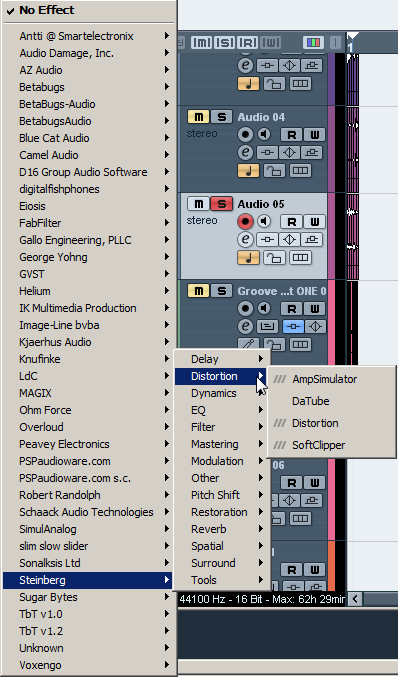
Task: Open lane display icon on Audio 05
Action: (300, 258)
